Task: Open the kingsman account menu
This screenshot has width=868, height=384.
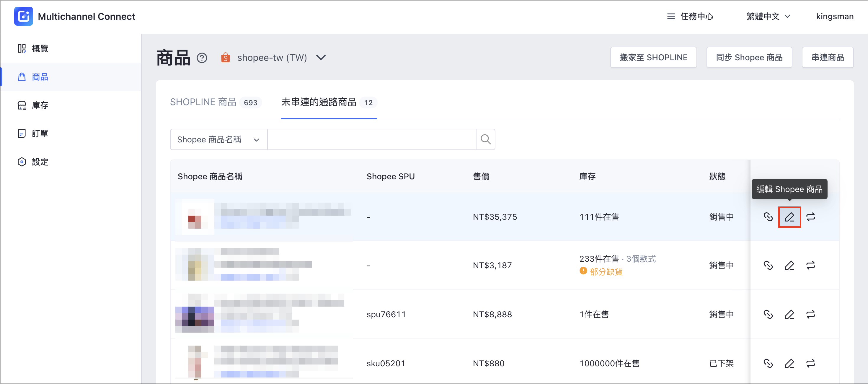Action: tap(835, 16)
